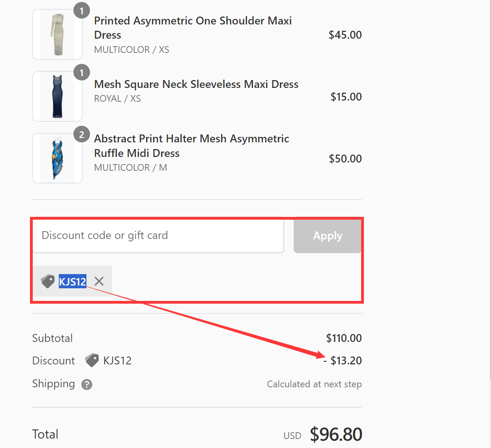The image size is (491, 448).
Task: Open the Shipping help question mark icon
Action: (x=86, y=385)
